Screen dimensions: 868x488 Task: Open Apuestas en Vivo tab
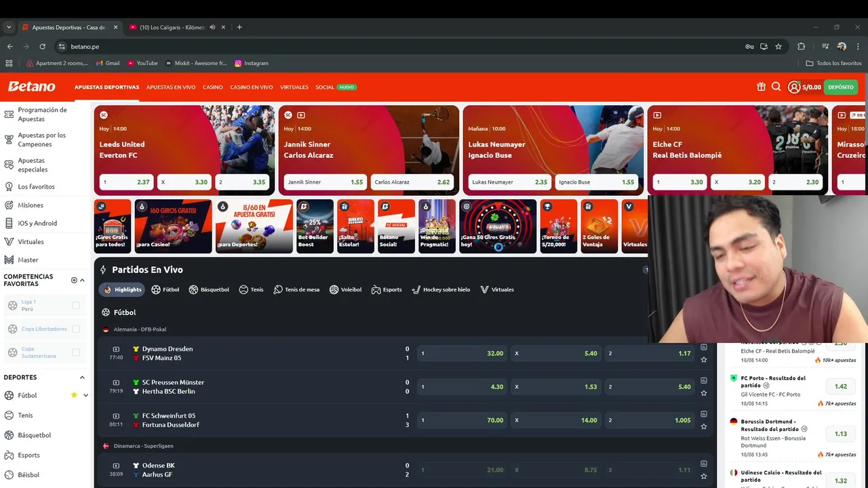(x=171, y=87)
